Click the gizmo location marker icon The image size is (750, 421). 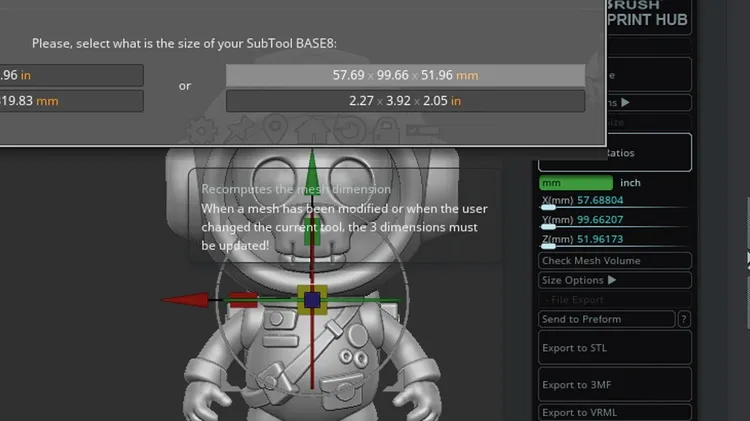pos(276,130)
